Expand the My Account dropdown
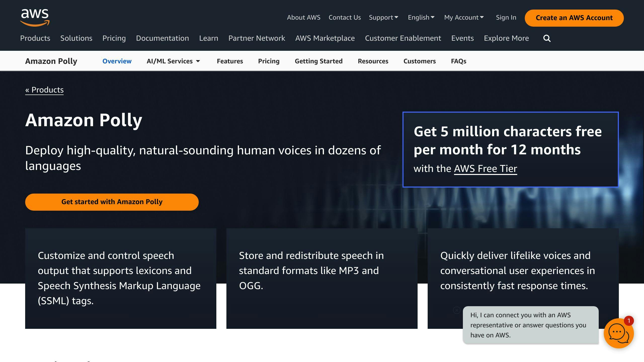644x362 pixels. click(x=464, y=17)
